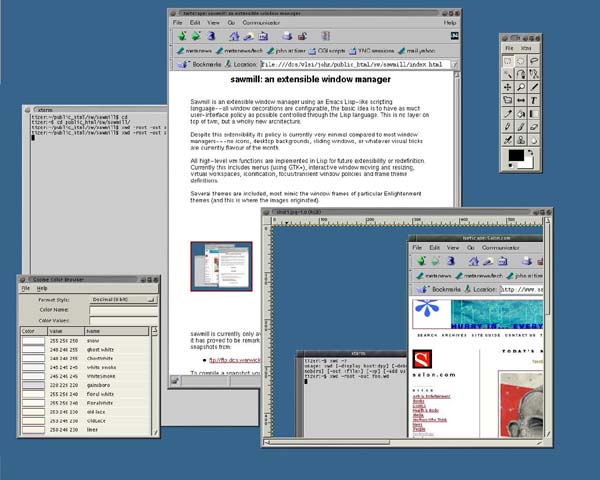Select the Transform tool in GIMP toolbox
600x480 pixels.
(508, 100)
